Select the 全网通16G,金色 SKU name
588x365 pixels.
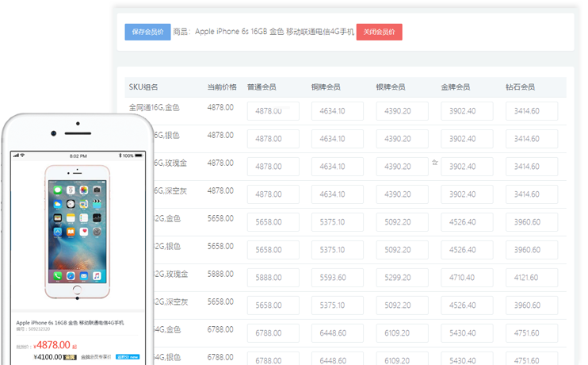[x=154, y=107]
